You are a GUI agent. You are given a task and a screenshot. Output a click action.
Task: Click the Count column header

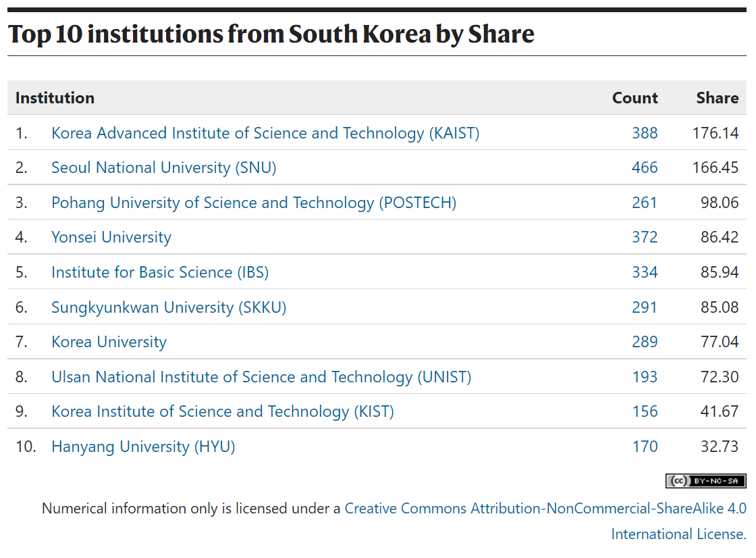coord(634,98)
